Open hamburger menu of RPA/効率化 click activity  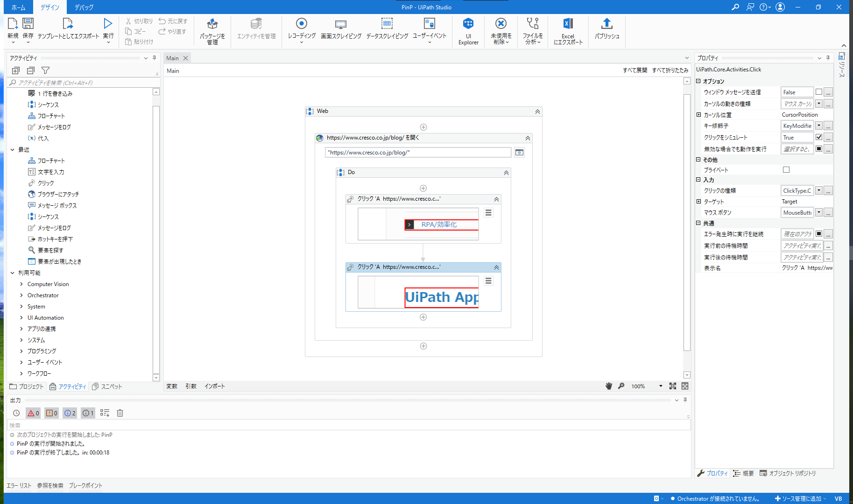pyautogui.click(x=488, y=213)
